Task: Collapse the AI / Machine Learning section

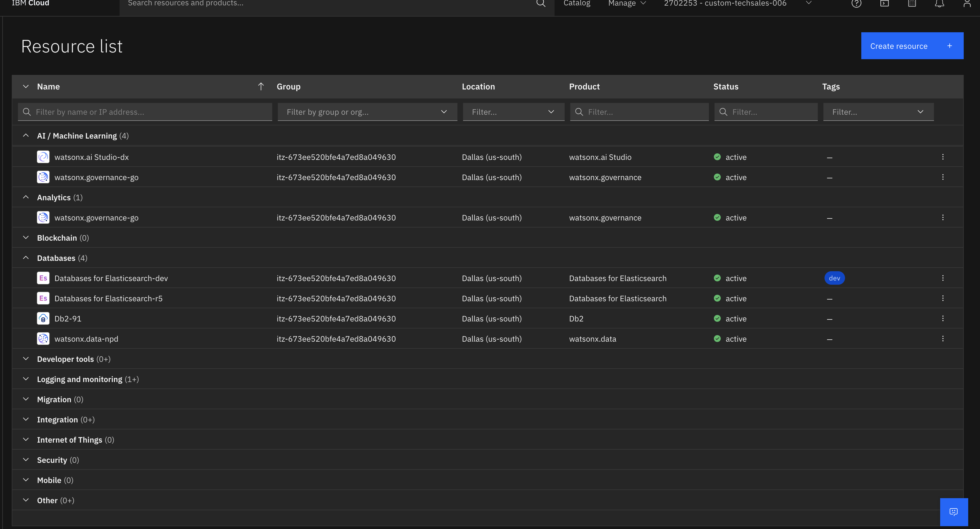Action: click(26, 136)
